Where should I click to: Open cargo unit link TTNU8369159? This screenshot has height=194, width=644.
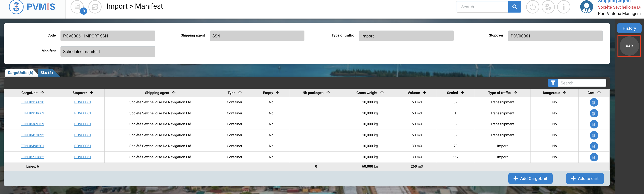[32, 124]
